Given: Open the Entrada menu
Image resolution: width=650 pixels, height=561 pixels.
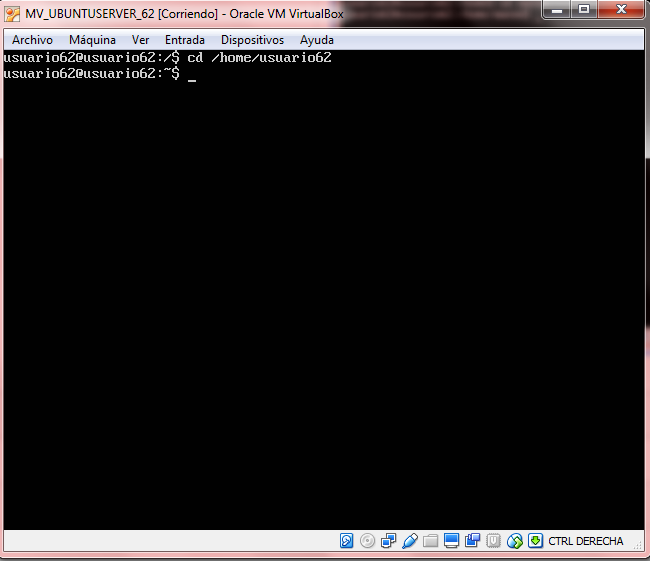Looking at the screenshot, I should (x=184, y=40).
